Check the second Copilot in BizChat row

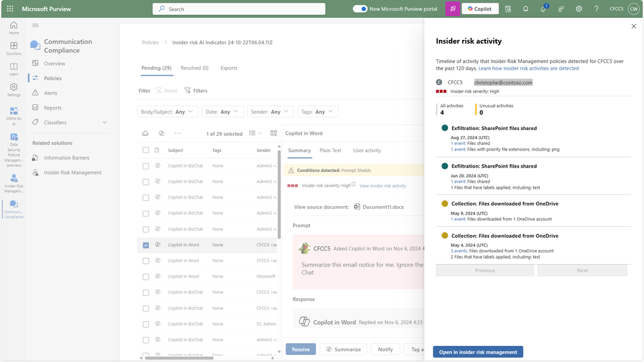[x=146, y=182]
